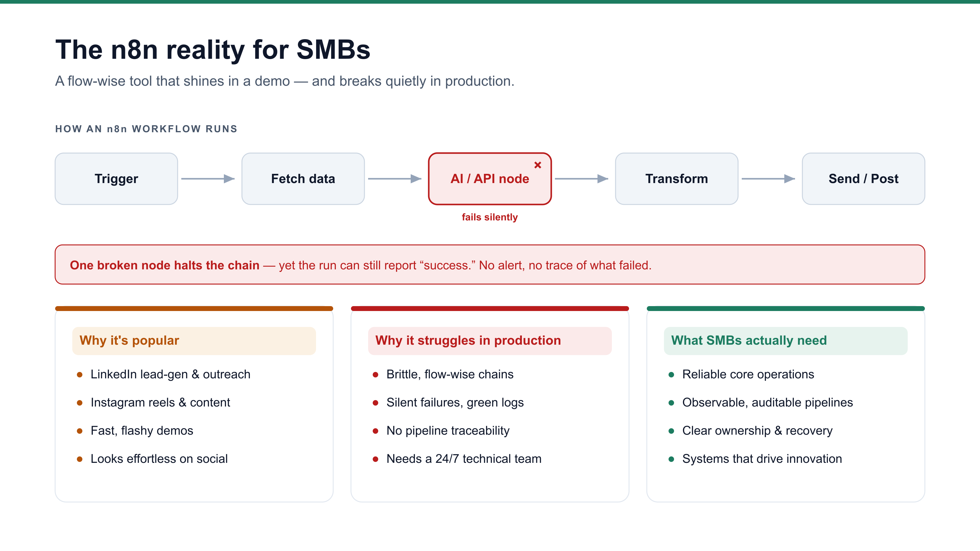Click the 'One broken node halts the chain' callout
Screen dimensions: 980x551
click(490, 265)
